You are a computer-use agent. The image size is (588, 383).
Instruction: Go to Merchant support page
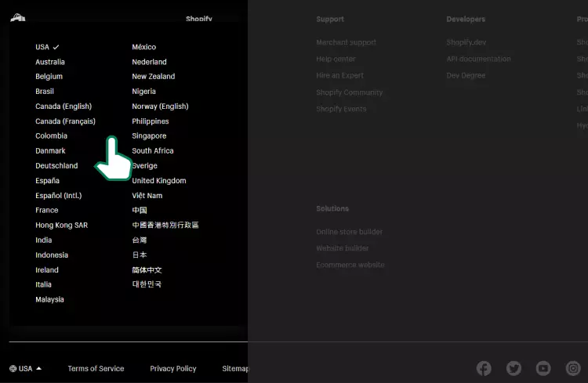[346, 42]
